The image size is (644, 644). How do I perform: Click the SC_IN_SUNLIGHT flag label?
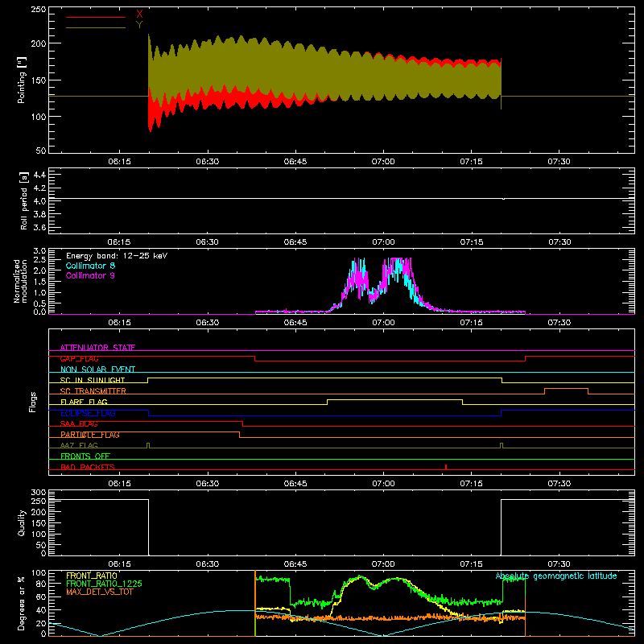tap(93, 380)
